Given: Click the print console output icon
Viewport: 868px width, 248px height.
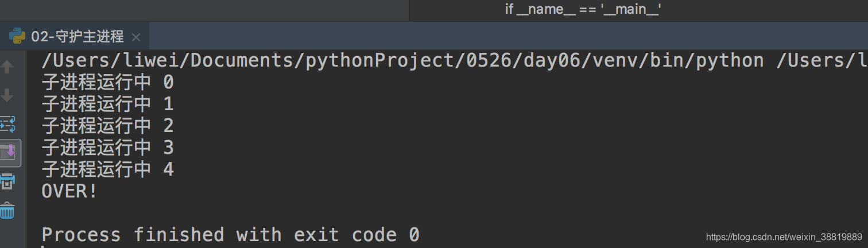Looking at the screenshot, I should (7, 181).
